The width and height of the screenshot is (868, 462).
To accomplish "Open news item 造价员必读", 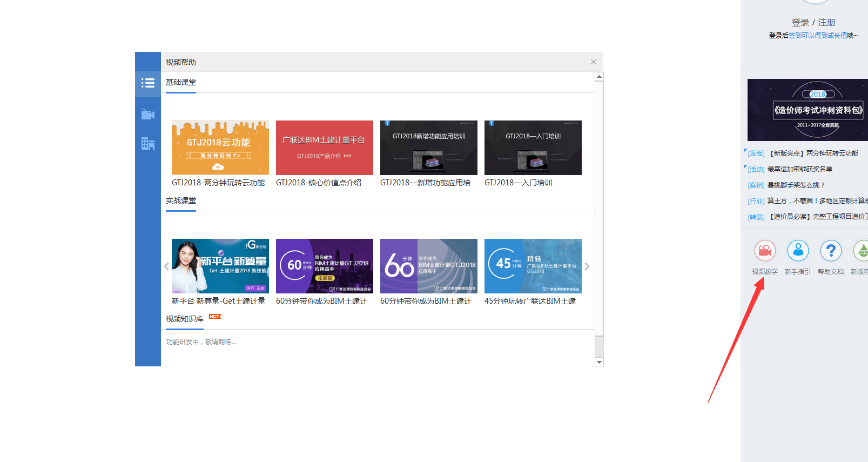I will pyautogui.click(x=818, y=217).
